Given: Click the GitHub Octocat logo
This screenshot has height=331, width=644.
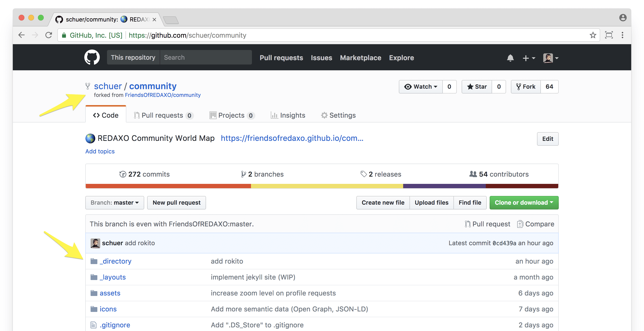Looking at the screenshot, I should point(92,58).
